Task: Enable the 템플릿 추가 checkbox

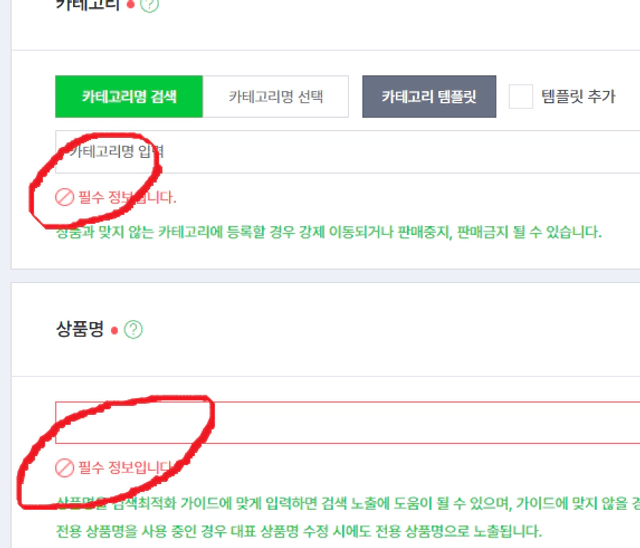Action: pos(521,97)
